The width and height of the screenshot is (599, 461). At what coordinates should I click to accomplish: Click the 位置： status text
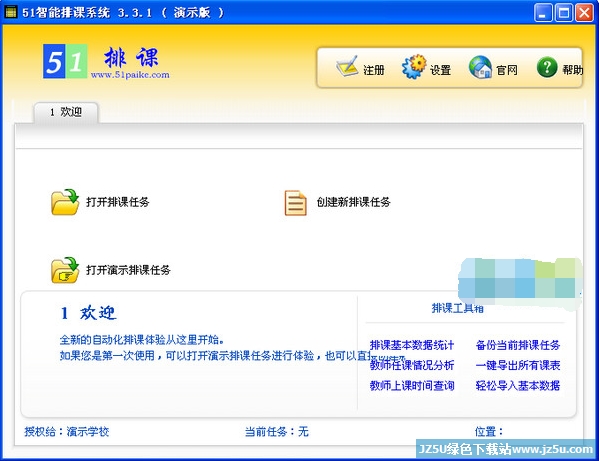tap(489, 432)
